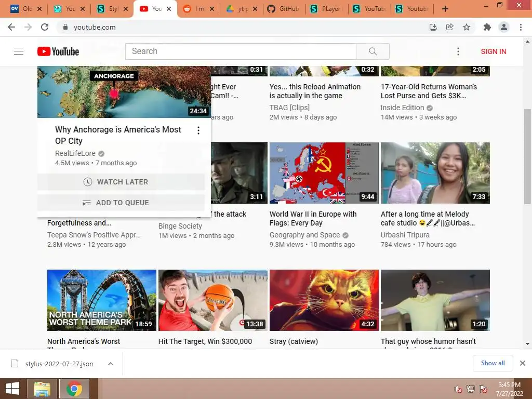This screenshot has height=399, width=532.
Task: Open the TBAG [Clips] channel link
Action: (x=289, y=108)
